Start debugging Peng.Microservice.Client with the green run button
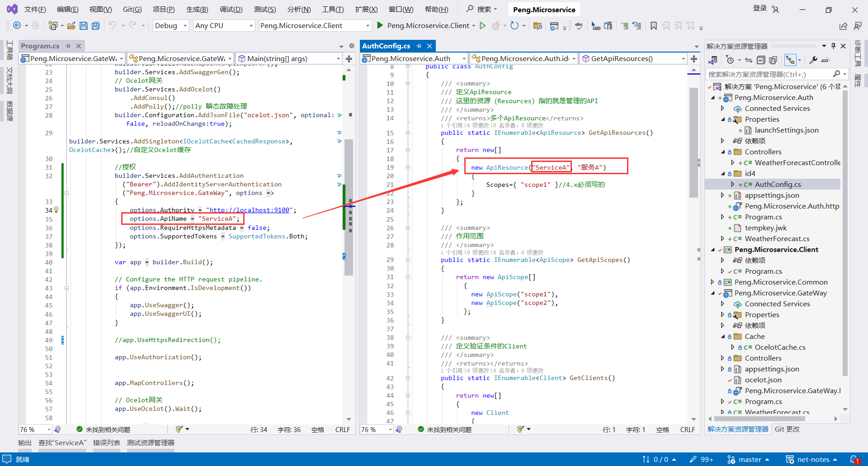Image resolution: width=868 pixels, height=466 pixels. (x=380, y=26)
